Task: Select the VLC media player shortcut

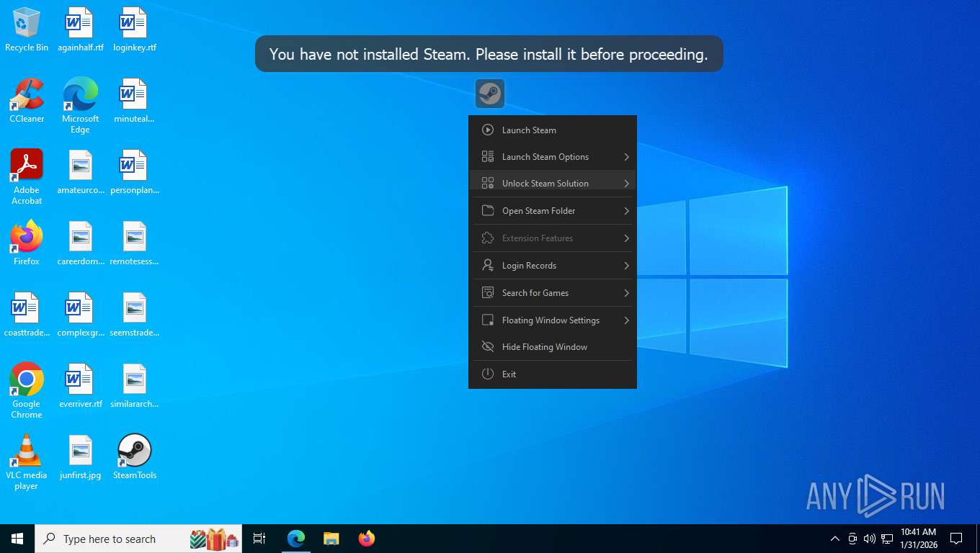Action: pos(27,462)
